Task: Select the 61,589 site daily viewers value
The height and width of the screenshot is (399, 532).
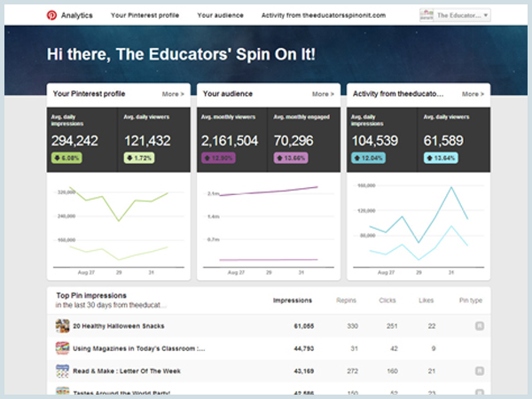Action: coord(443,141)
